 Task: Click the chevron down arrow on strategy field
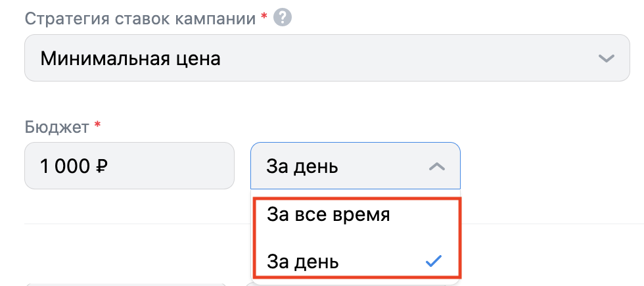(x=606, y=59)
